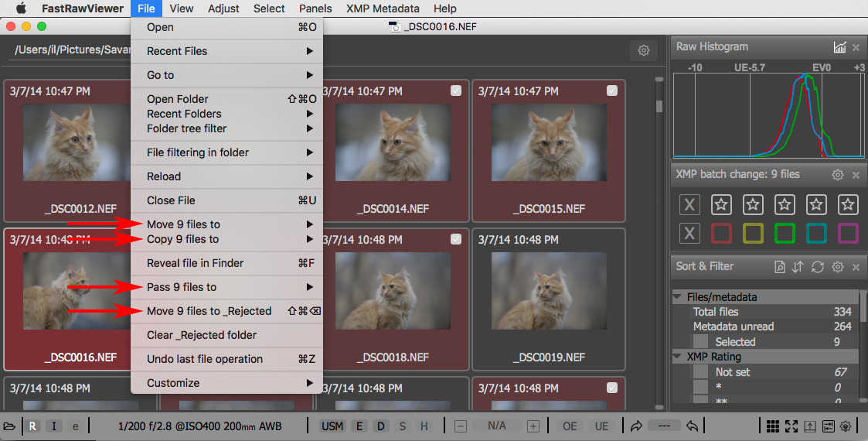Open the XMP Metadata menu
Image resolution: width=868 pixels, height=441 pixels.
383,9
